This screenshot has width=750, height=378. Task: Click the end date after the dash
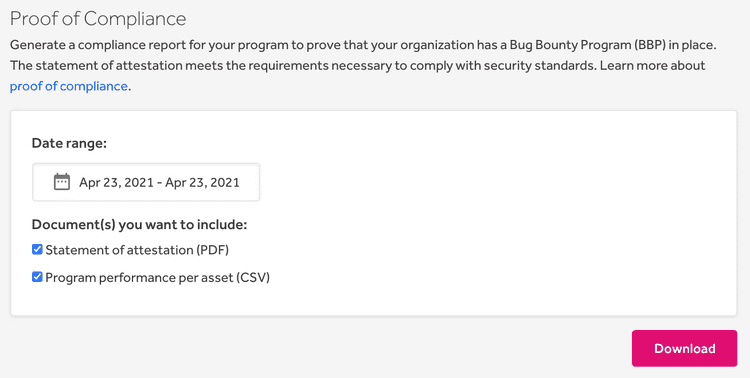coord(202,182)
